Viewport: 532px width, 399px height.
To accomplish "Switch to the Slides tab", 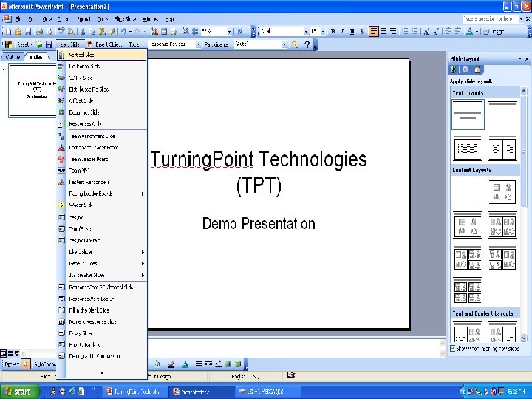I will click(x=35, y=57).
